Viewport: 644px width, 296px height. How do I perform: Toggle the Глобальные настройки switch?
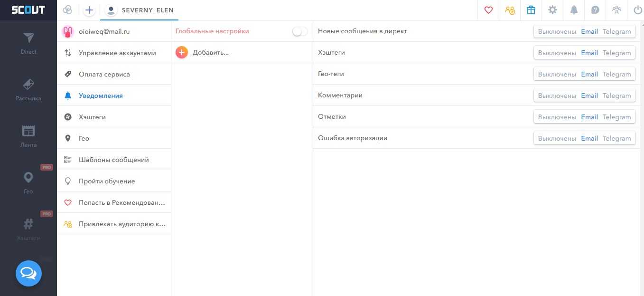[300, 31]
